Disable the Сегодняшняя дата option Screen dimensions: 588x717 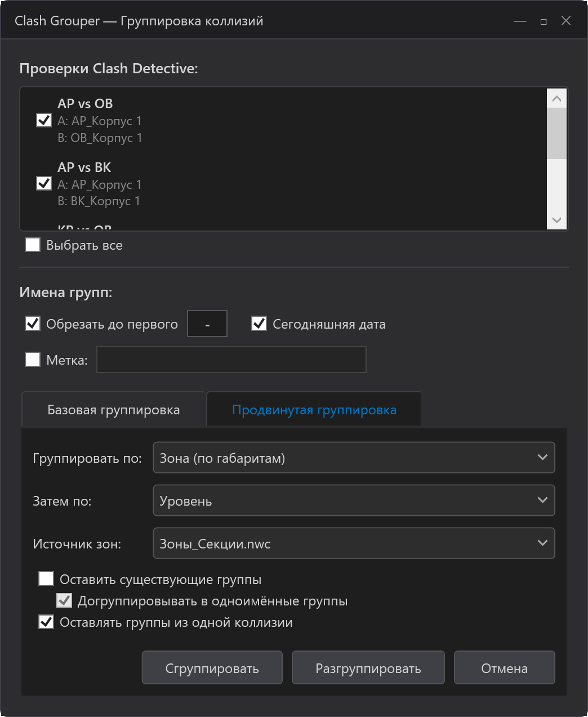pyautogui.click(x=259, y=324)
